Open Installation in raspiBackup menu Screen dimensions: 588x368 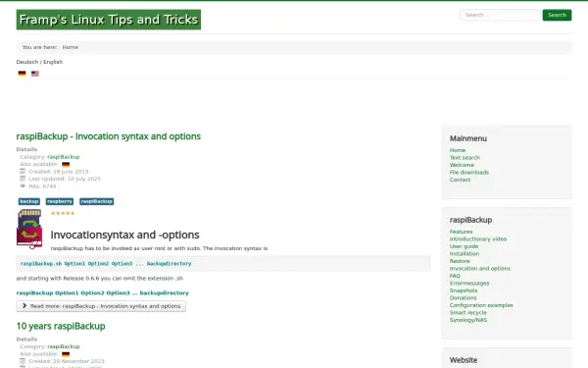click(x=465, y=254)
